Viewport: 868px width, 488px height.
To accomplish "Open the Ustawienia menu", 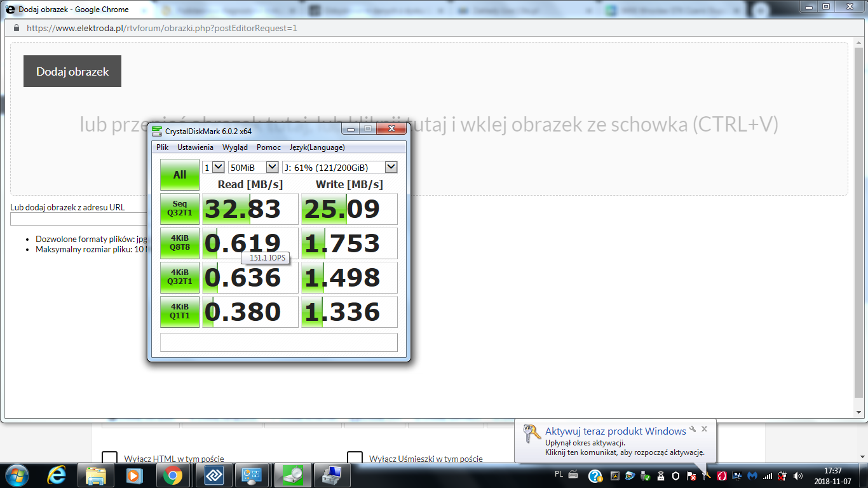I will (195, 147).
